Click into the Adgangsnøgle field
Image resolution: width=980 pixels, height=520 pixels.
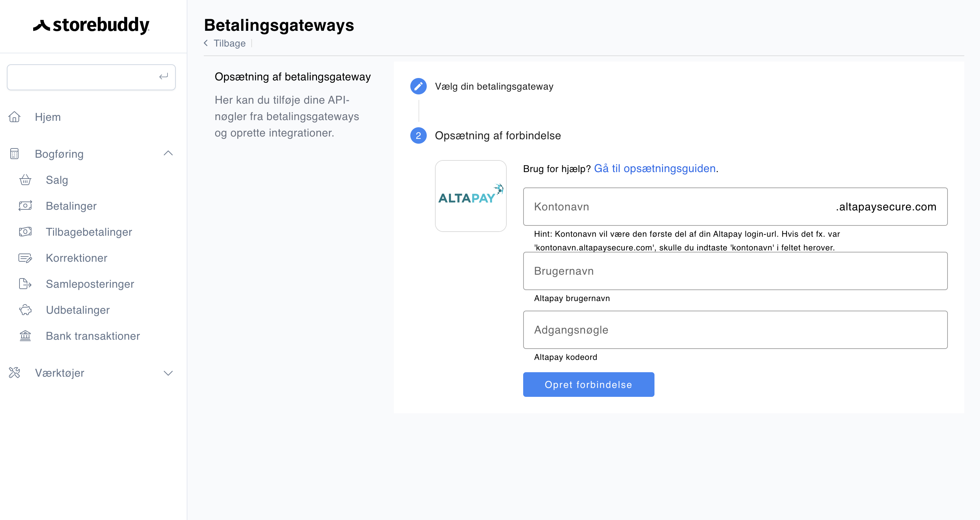click(735, 330)
